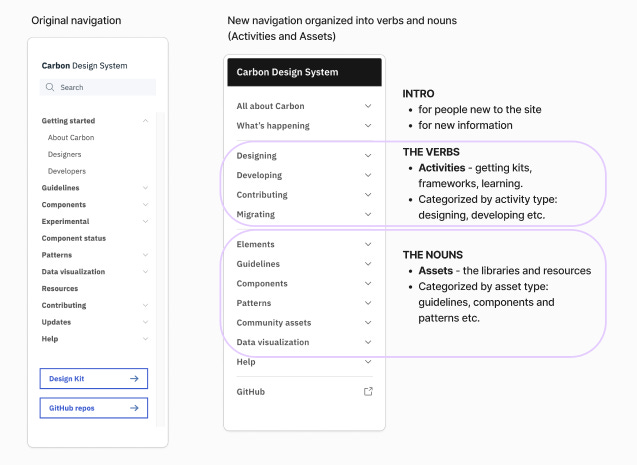Screen dimensions: 637x465
Task: Expand the Contributing chevron in new navigation
Action: point(368,195)
